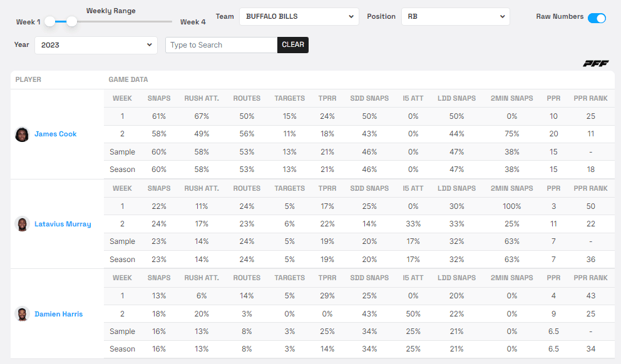This screenshot has width=621, height=364.
Task: Focus the Type to Search field
Action: click(x=221, y=45)
